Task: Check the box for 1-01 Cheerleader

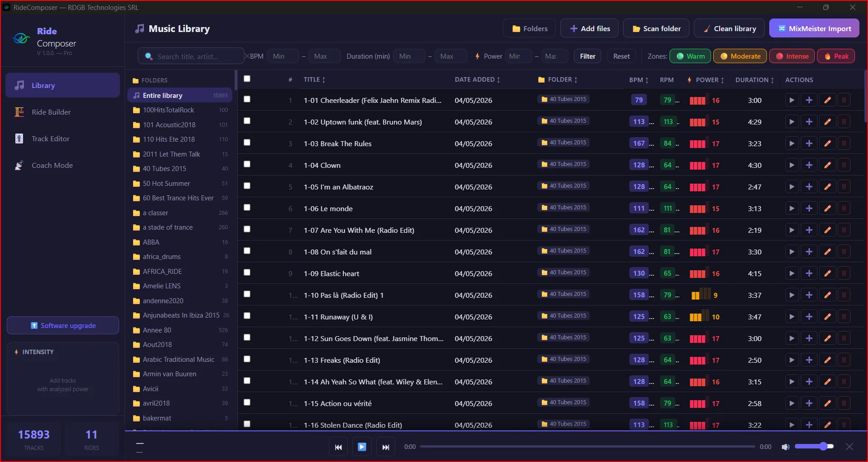Action: point(247,99)
